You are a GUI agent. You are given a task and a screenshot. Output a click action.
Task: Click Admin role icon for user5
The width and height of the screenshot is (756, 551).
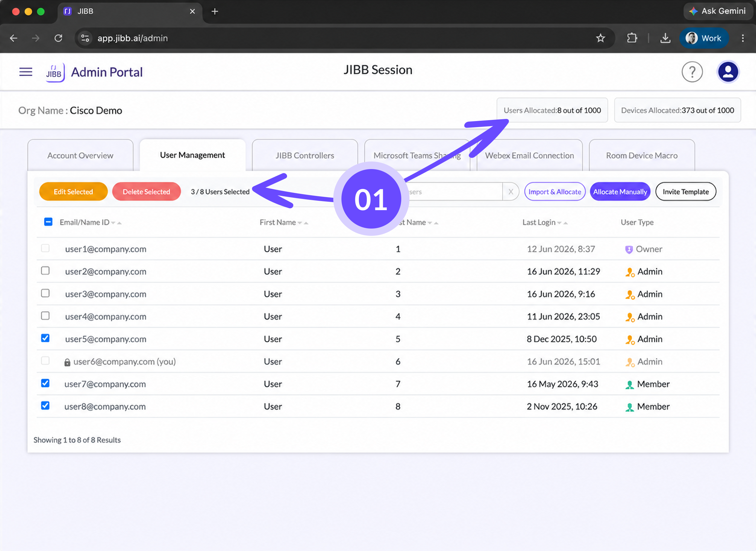629,339
